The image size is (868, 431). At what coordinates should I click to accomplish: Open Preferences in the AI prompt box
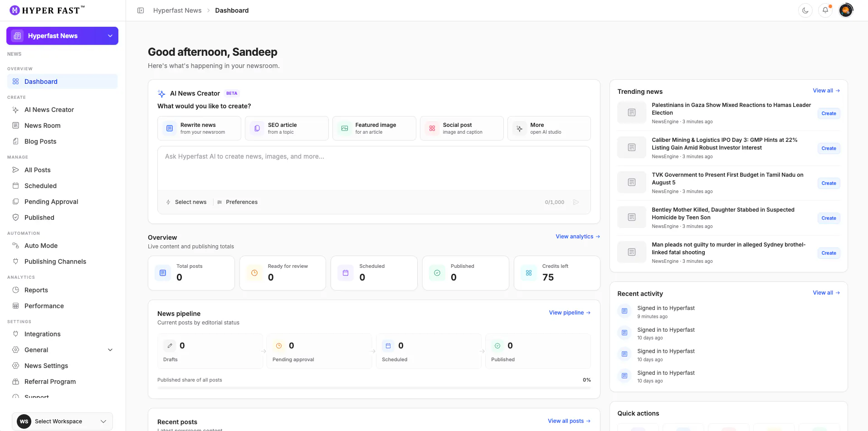(x=237, y=202)
